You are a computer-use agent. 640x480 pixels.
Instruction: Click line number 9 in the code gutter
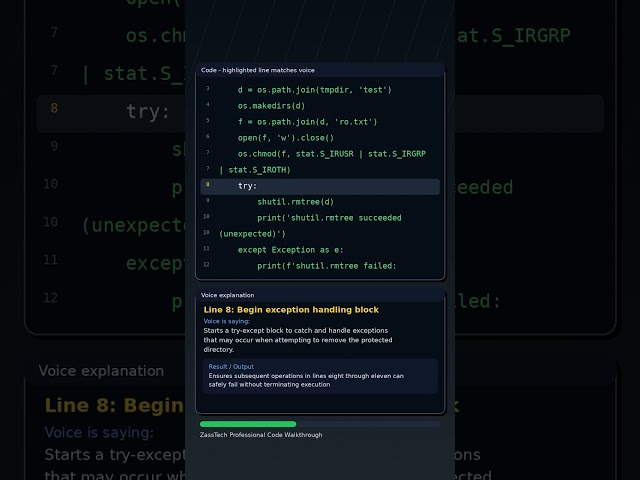(x=207, y=200)
